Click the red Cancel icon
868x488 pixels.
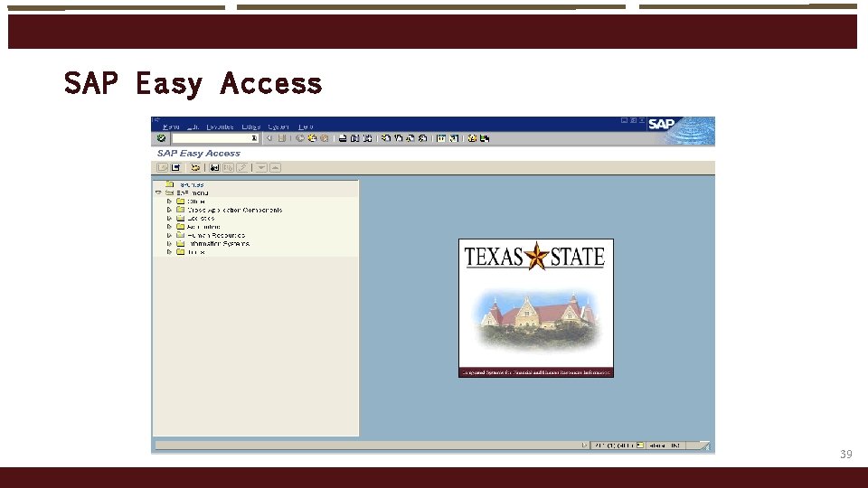(325, 138)
